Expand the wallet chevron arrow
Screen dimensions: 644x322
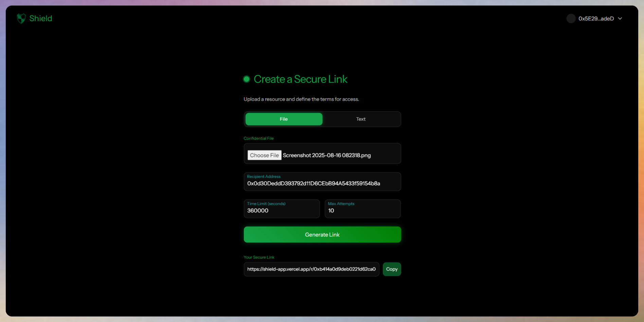point(620,18)
